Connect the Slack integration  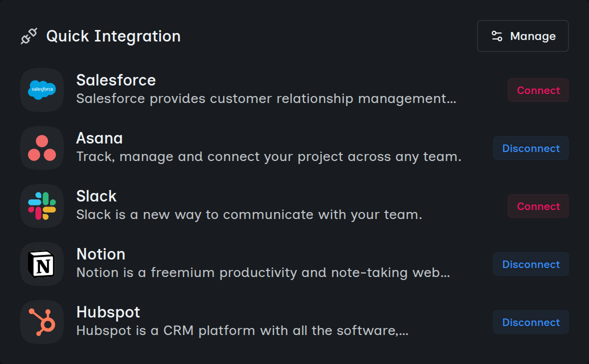537,206
